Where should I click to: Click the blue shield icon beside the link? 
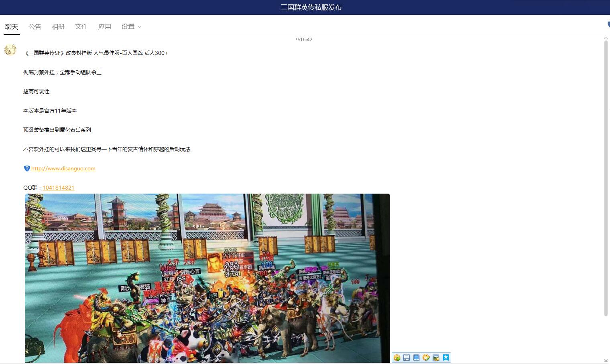click(27, 168)
